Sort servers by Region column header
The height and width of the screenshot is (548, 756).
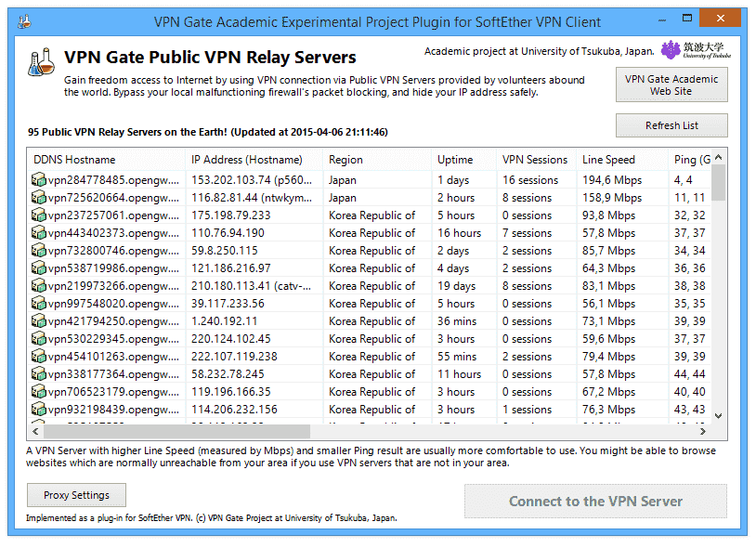coord(377,160)
